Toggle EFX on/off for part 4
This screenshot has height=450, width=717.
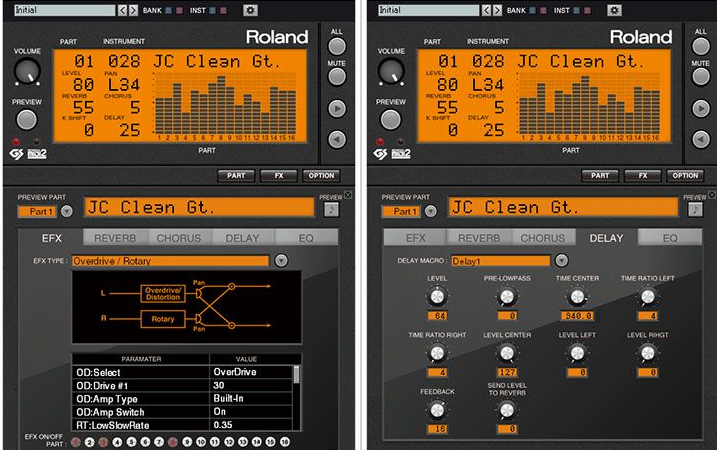pyautogui.click(x=118, y=442)
